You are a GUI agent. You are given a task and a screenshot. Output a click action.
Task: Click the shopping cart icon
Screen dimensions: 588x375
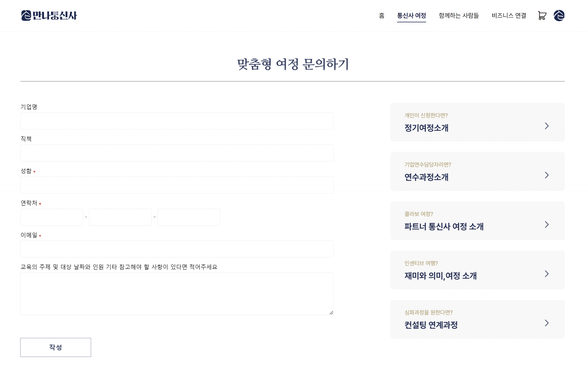click(542, 16)
